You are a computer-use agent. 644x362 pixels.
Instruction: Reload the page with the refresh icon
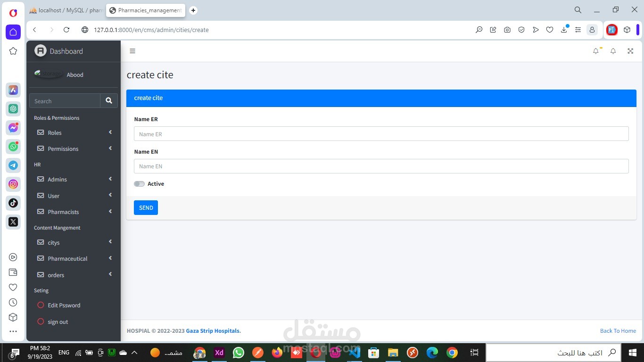point(66,30)
